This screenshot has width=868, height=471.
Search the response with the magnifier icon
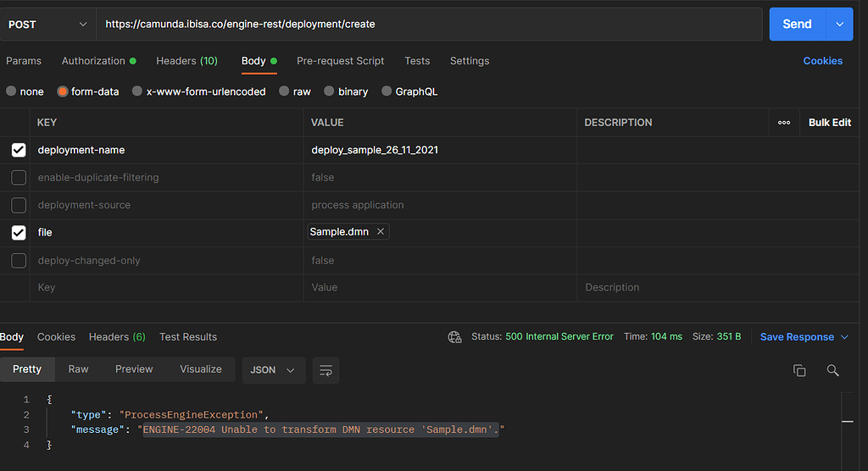[832, 370]
